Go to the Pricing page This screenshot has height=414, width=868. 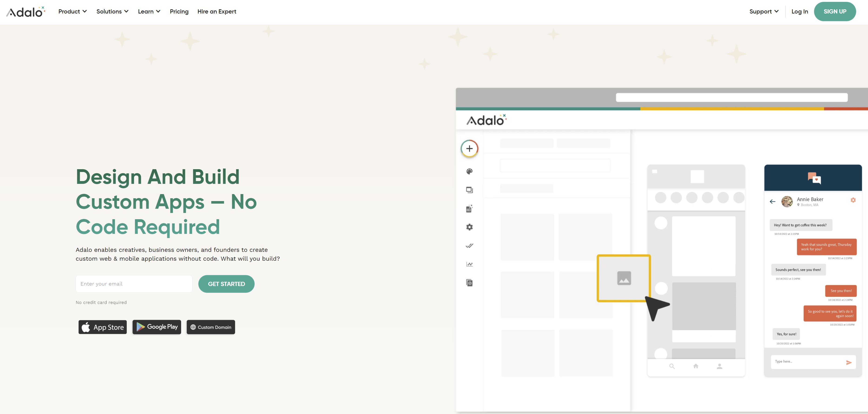tap(179, 11)
